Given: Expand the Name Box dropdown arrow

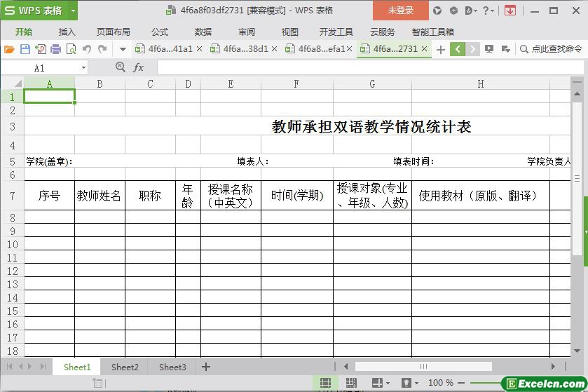Looking at the screenshot, I should [x=84, y=68].
